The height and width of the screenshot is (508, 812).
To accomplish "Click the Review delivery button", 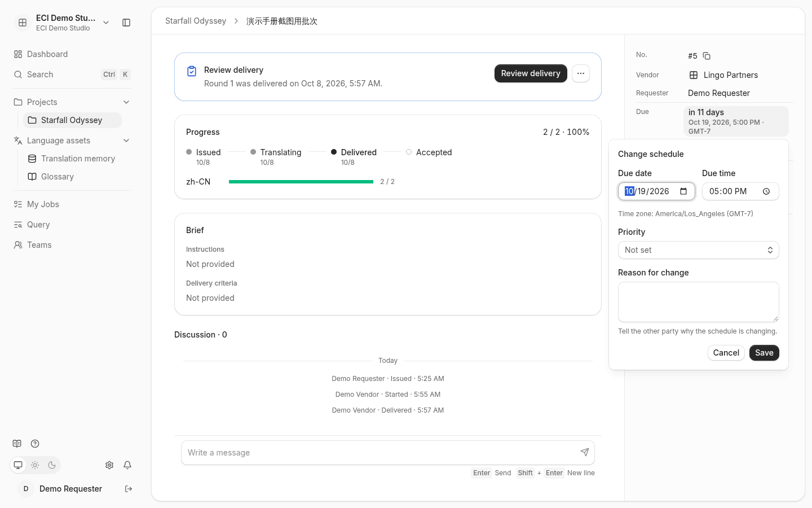I will pos(531,73).
